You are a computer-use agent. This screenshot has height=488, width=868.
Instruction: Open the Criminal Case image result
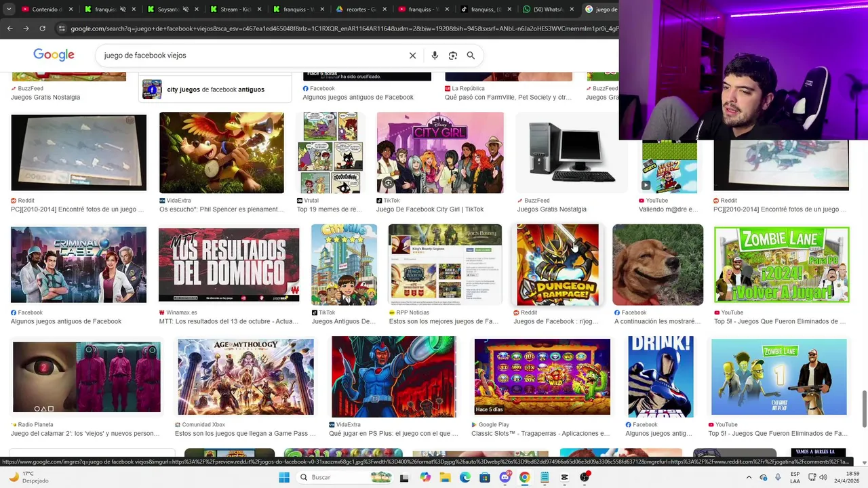click(x=79, y=264)
